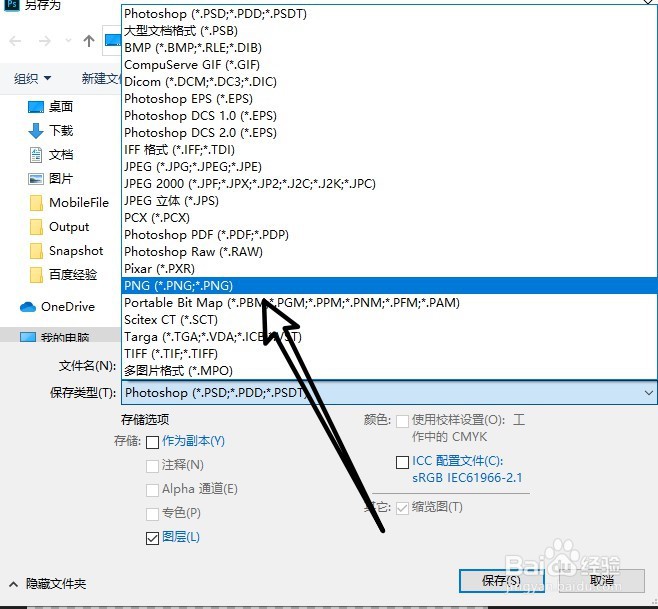Click the 文档 document icon

(36, 155)
